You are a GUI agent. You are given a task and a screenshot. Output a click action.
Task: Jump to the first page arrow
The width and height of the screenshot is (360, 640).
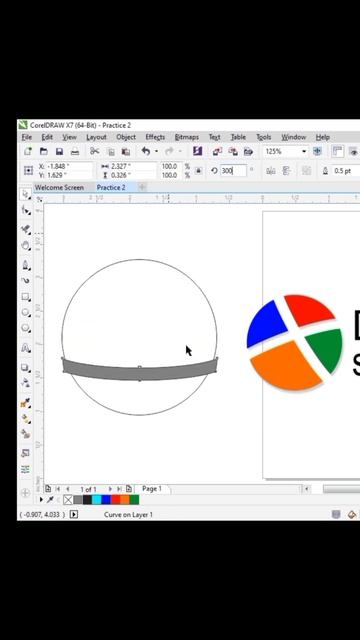(58, 489)
